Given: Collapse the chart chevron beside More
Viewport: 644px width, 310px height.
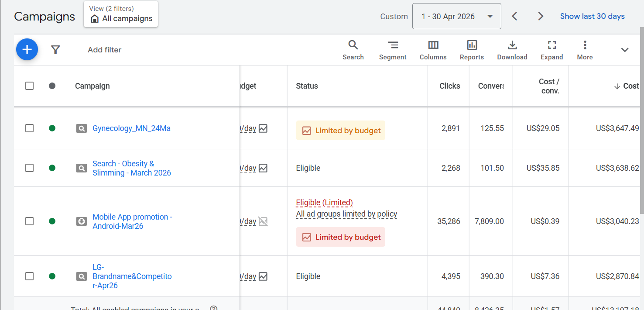Looking at the screenshot, I should [x=625, y=50].
